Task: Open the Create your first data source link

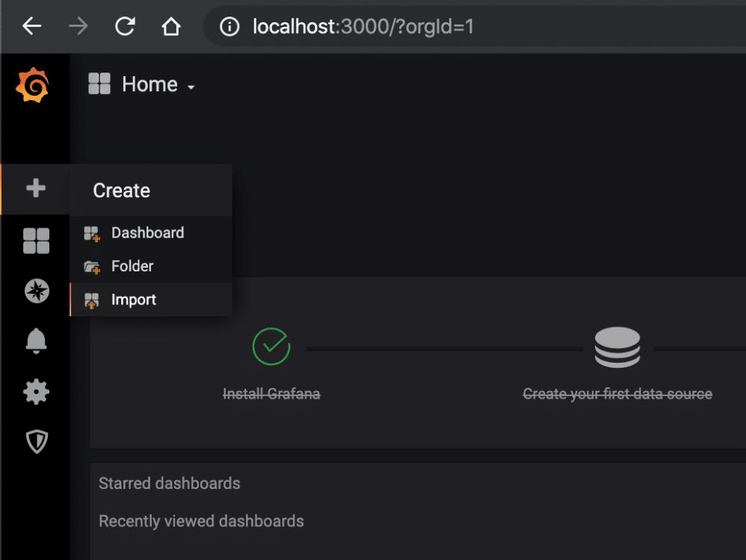Action: click(x=617, y=393)
